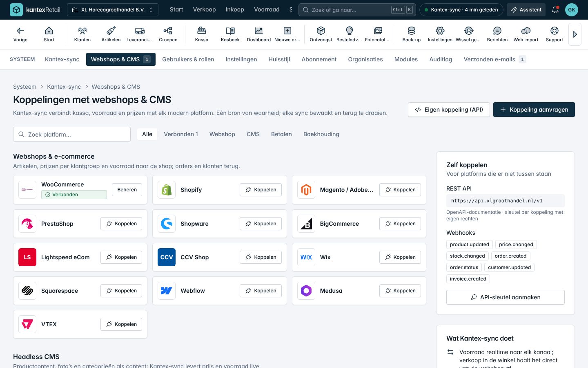This screenshot has width=588, height=368.
Task: Click Koppelen for Lightspeed eCom
Action: coord(121,257)
